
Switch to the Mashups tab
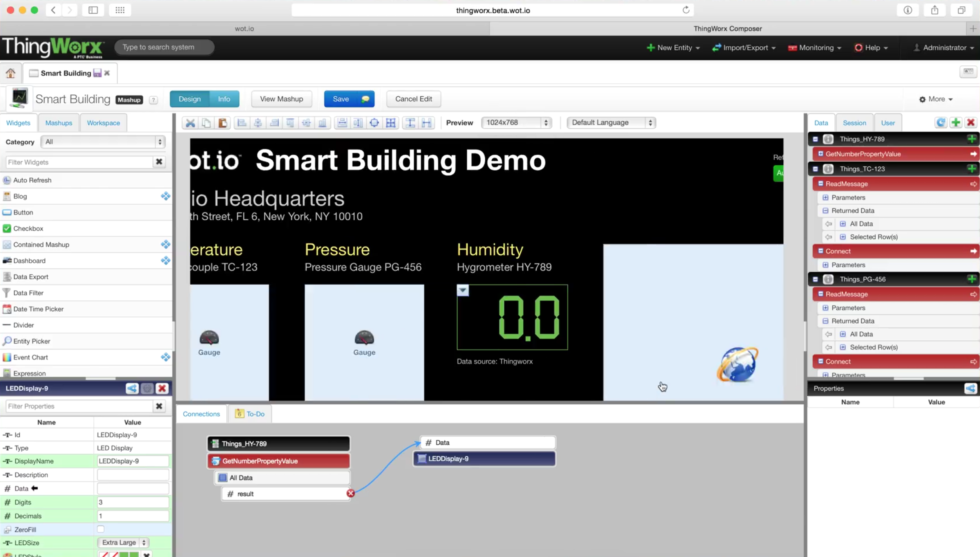[x=59, y=123]
